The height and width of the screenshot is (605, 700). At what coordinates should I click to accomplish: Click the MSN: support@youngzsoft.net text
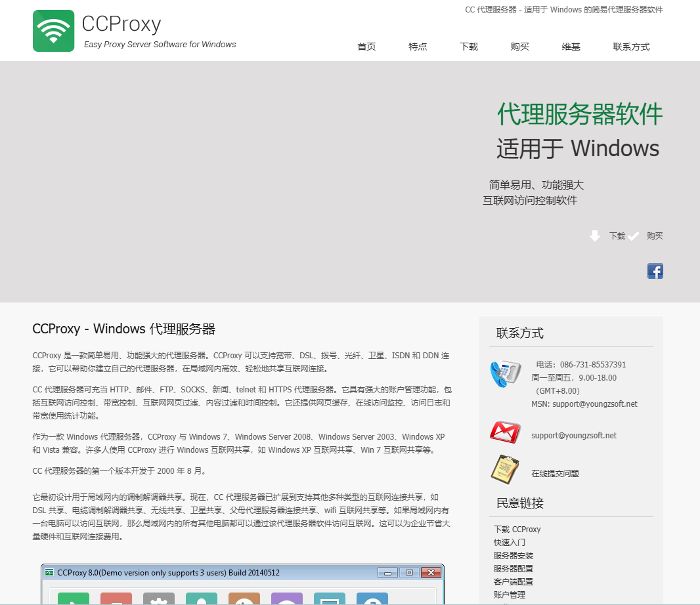tap(584, 404)
